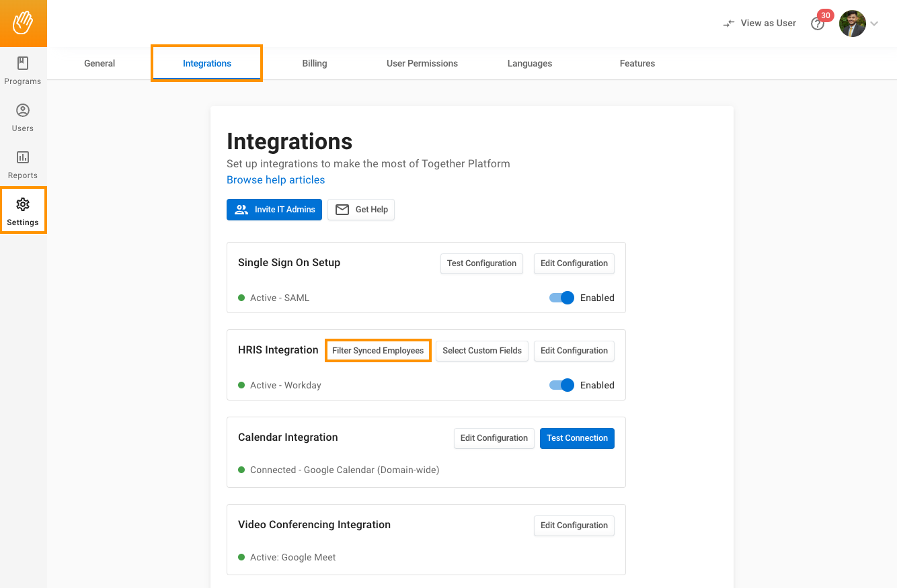Open Filter Synced Employees
This screenshot has height=588, width=897.
point(378,351)
